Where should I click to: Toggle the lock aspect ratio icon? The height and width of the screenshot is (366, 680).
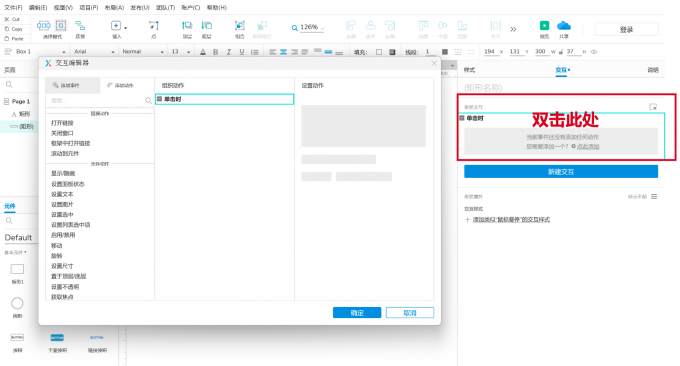[560, 52]
